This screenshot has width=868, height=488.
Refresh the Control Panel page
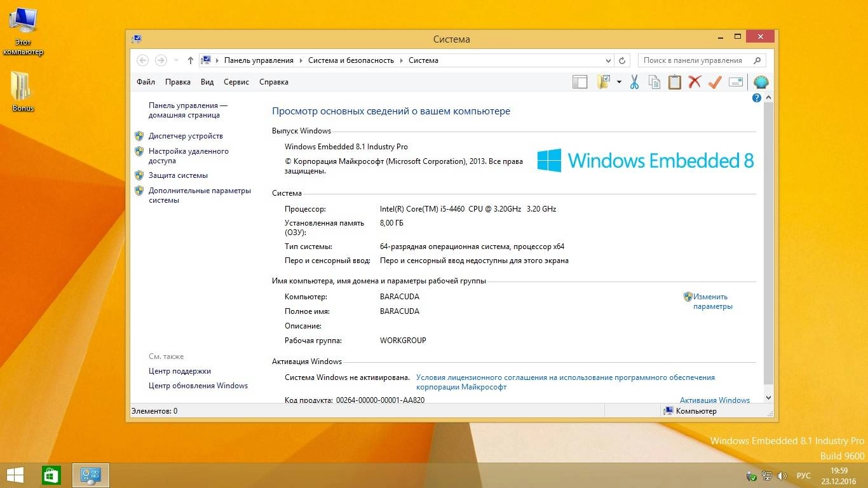[623, 60]
